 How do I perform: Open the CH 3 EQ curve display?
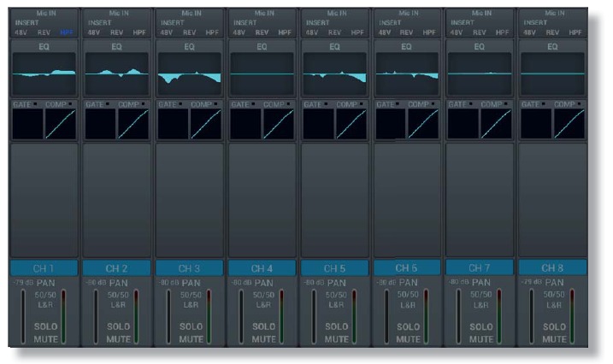click(190, 73)
